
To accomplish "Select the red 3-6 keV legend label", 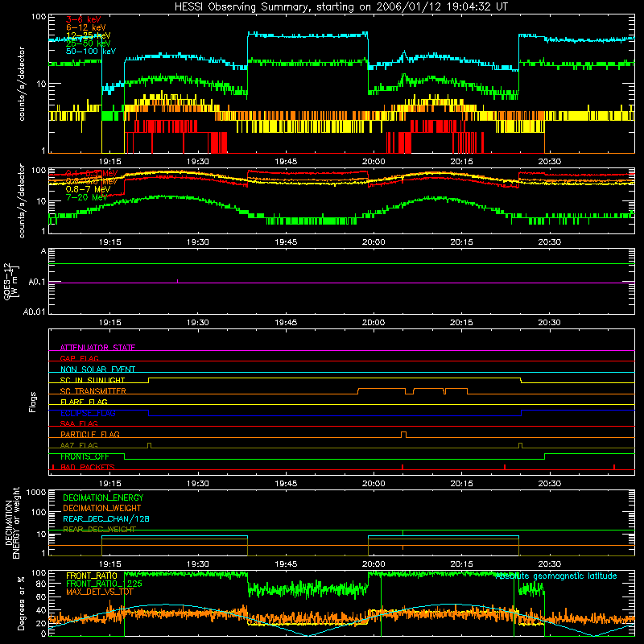I will point(84,19).
